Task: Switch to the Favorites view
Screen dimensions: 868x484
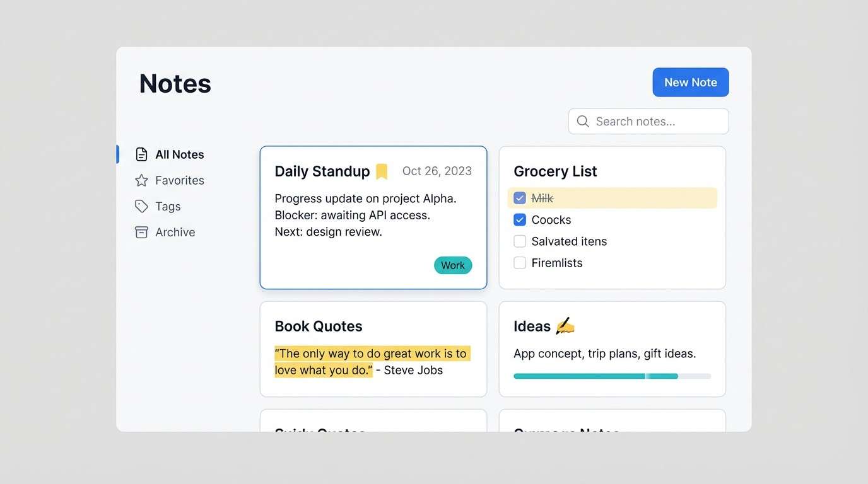Action: pos(179,180)
